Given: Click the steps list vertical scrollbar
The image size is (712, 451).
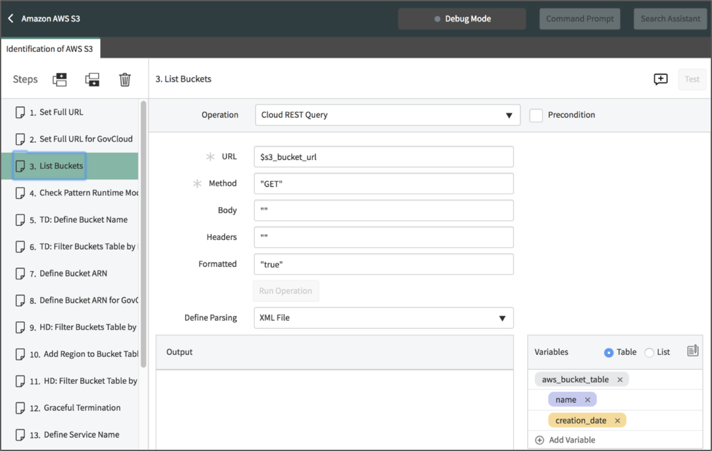Looking at the screenshot, I should [x=143, y=234].
